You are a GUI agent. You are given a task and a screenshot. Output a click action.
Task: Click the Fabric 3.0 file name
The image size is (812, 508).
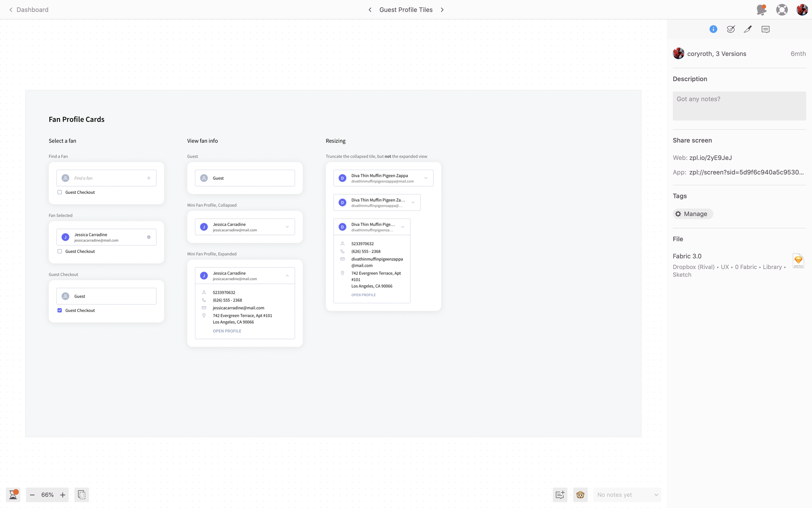coord(687,256)
